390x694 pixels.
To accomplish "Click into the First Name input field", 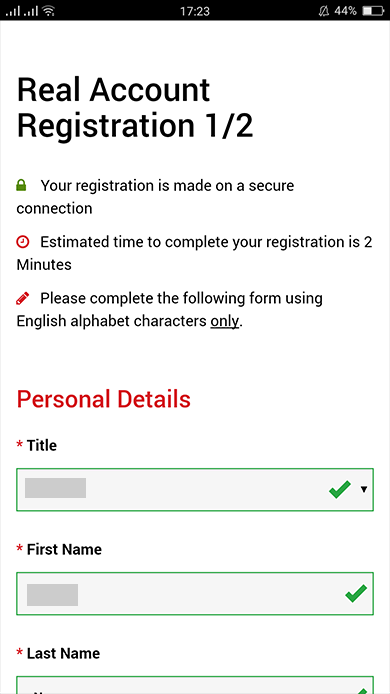I will coord(195,594).
